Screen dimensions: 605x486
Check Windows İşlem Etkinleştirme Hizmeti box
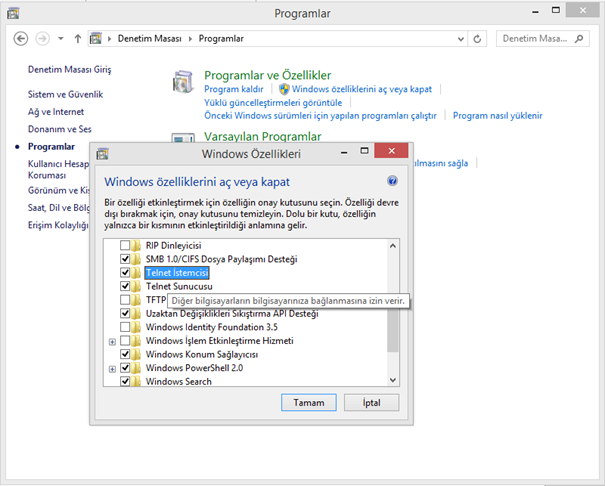[125, 341]
